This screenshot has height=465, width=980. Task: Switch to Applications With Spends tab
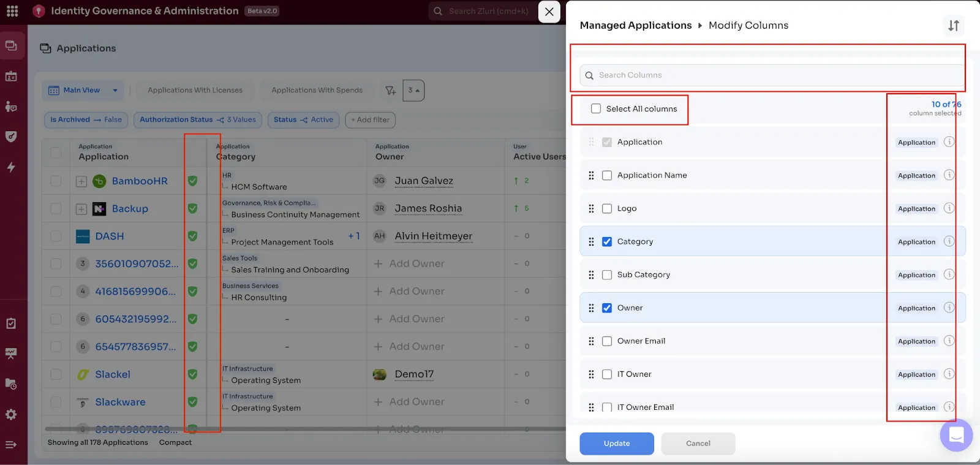317,90
